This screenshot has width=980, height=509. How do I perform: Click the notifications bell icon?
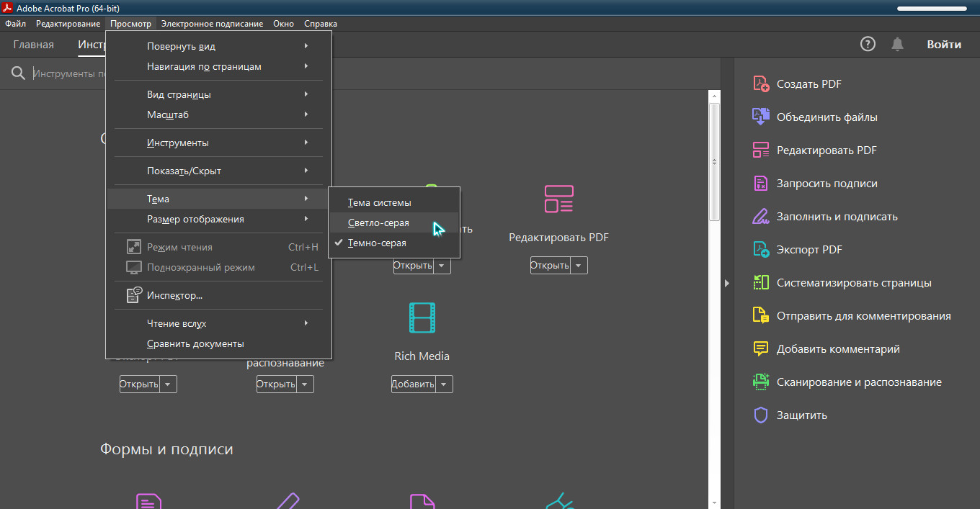[x=897, y=45]
